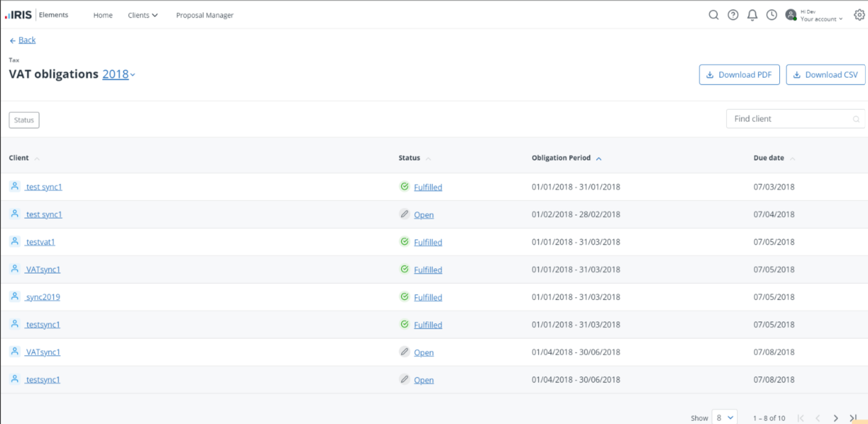The image size is (868, 424).
Task: Open the Show rows per page dropdown
Action: (x=724, y=417)
